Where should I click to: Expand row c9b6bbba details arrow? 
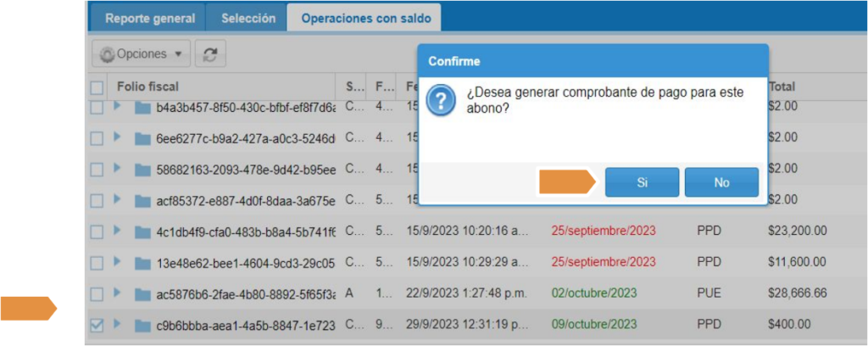click(118, 324)
